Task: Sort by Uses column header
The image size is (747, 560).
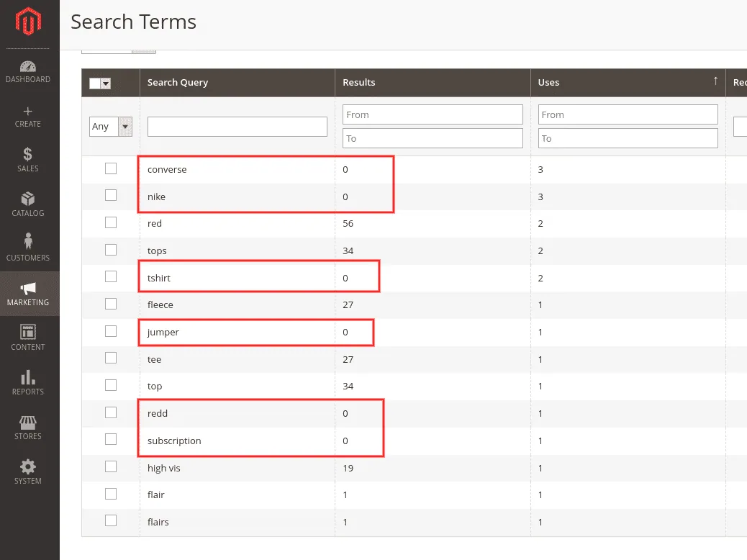Action: 548,83
